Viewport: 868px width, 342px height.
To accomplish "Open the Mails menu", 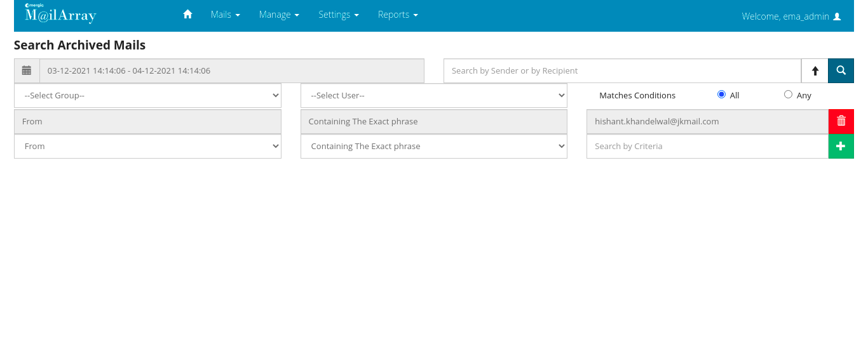I will click(226, 15).
